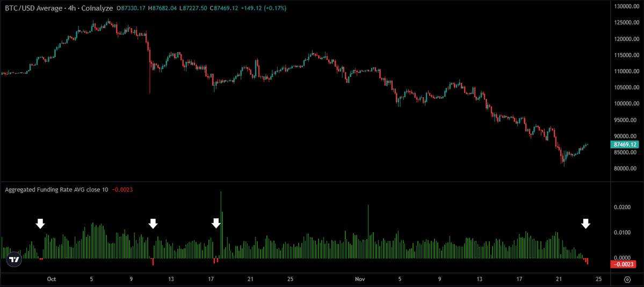This screenshot has height=287, width=644.
Task: Click the 90000.00 price axis label
Action: tap(626, 137)
